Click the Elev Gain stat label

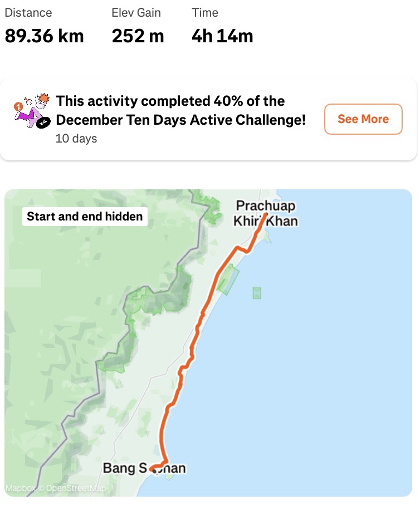tap(136, 12)
